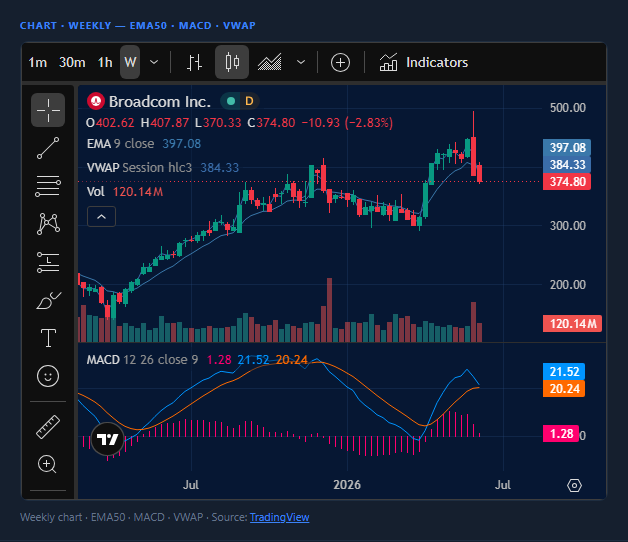Select the brush drawing tool
This screenshot has width=628, height=542.
48,300
